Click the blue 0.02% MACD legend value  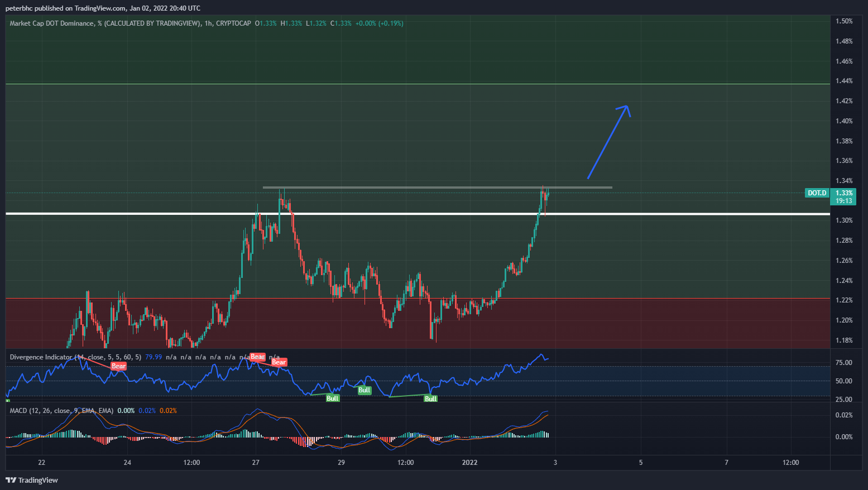(x=147, y=411)
